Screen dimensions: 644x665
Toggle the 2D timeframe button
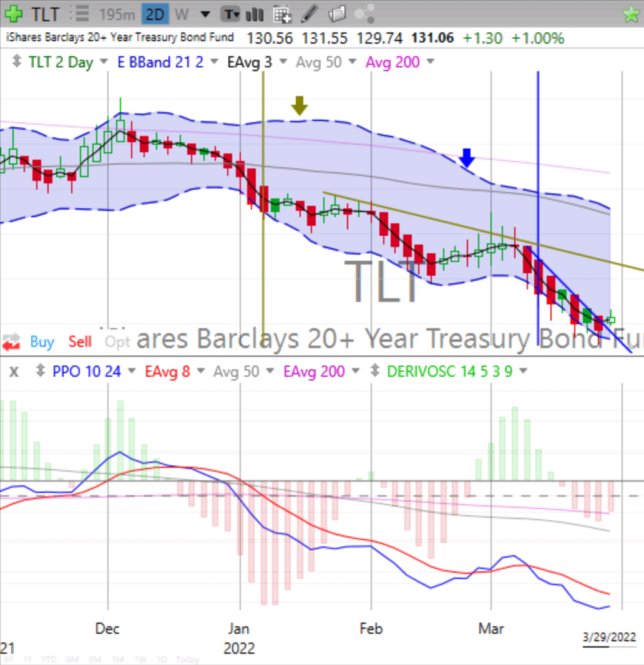[x=154, y=14]
